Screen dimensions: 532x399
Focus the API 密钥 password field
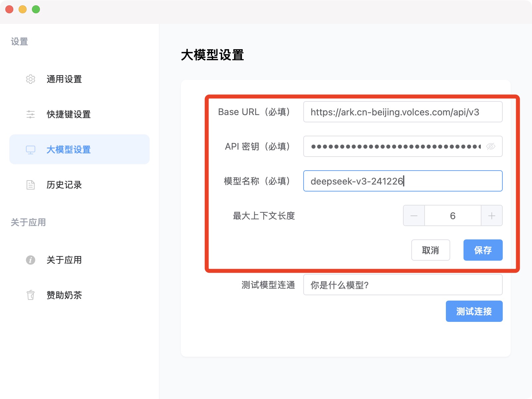tap(403, 146)
